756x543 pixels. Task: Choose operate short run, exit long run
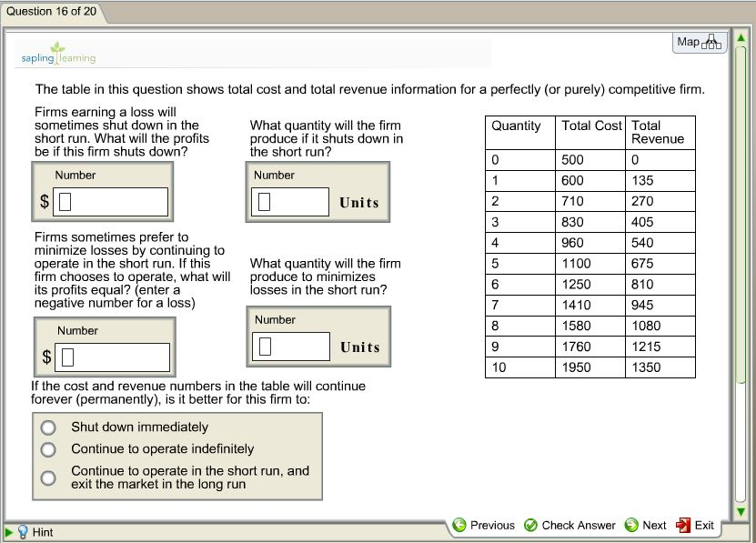coord(48,478)
